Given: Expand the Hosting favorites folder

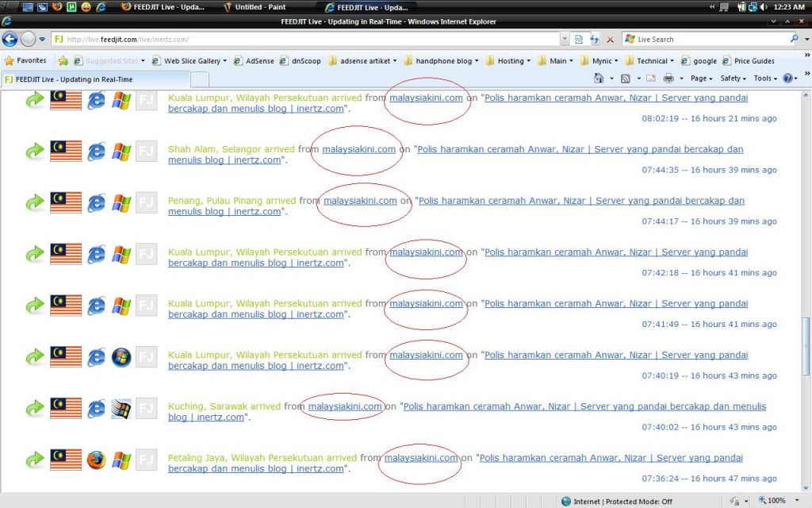Looking at the screenshot, I should (508, 60).
